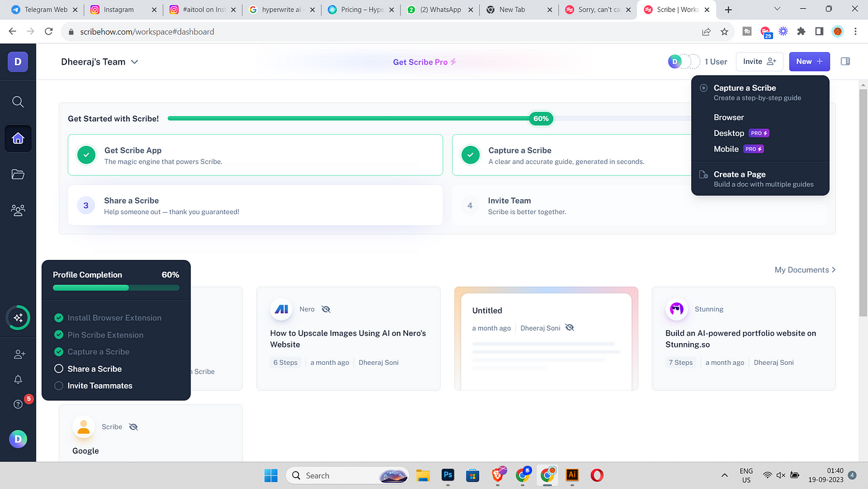Open My Documents via its chevron link

pyautogui.click(x=805, y=270)
